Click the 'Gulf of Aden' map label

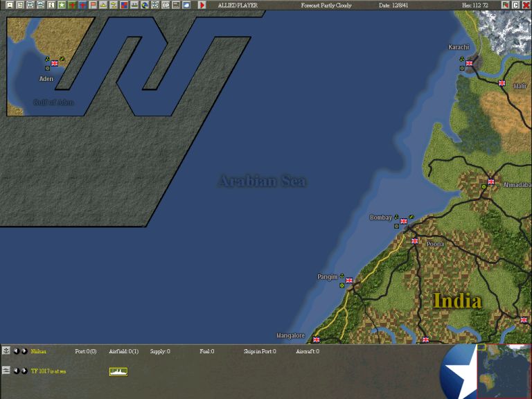(53, 102)
